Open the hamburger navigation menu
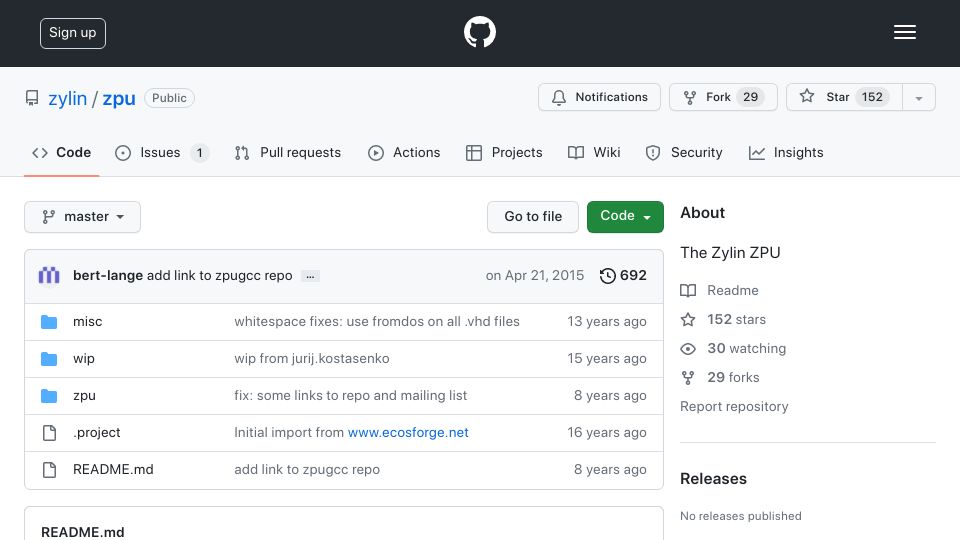Image resolution: width=960 pixels, height=540 pixels. pos(904,32)
